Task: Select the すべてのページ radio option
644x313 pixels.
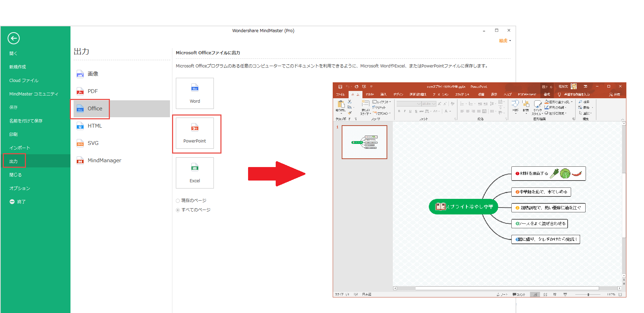Action: pyautogui.click(x=178, y=210)
